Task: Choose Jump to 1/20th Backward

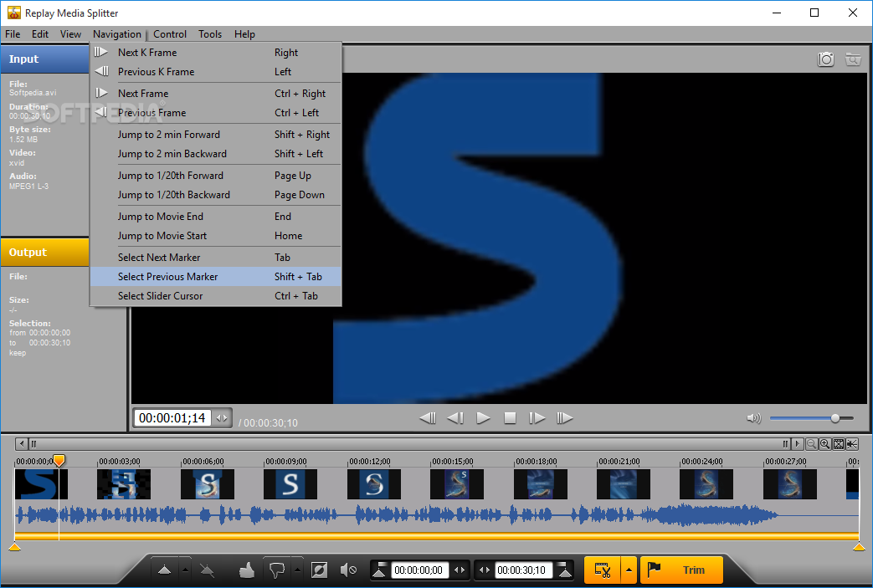Action: (x=215, y=195)
